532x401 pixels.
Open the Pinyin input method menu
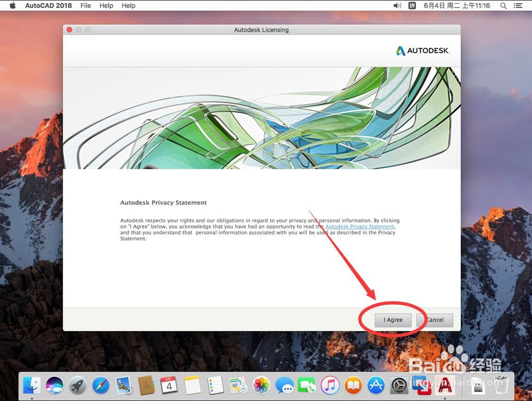(x=412, y=5)
